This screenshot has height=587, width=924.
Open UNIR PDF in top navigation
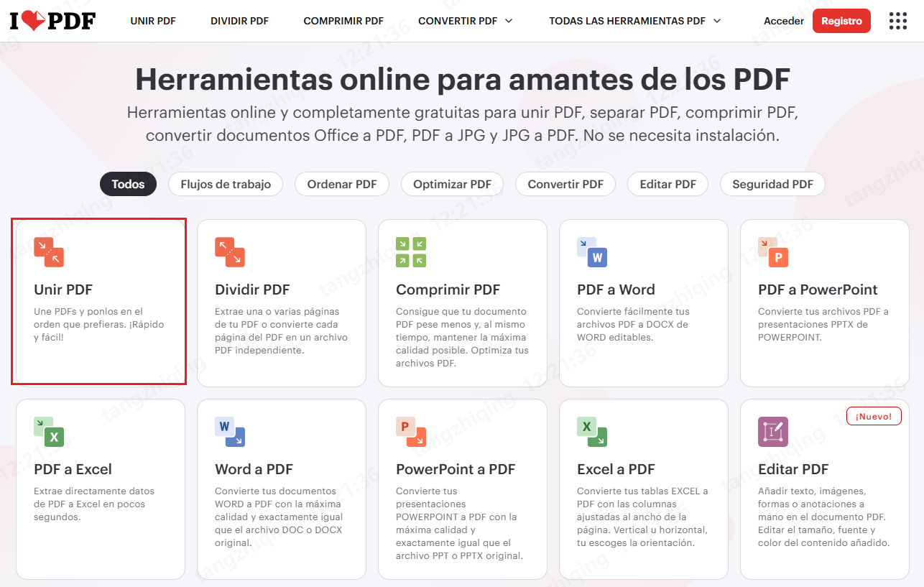coord(153,21)
